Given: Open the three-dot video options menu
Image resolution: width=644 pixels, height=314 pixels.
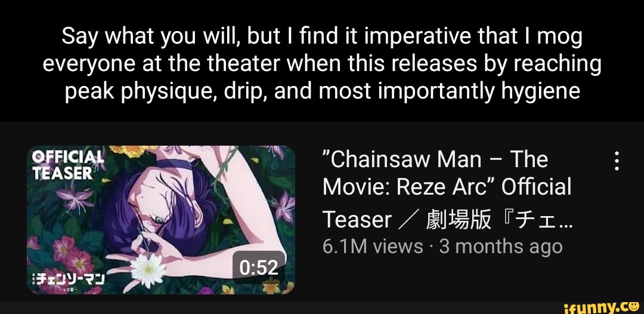Looking at the screenshot, I should pos(615,161).
